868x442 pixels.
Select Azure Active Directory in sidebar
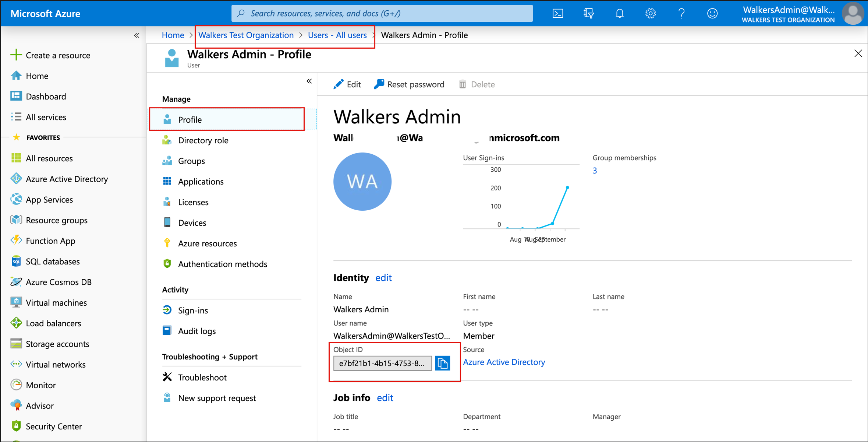67,179
